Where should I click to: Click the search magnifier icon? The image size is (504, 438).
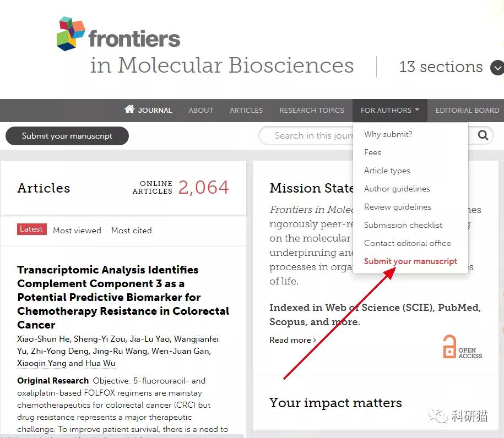pyautogui.click(x=483, y=135)
